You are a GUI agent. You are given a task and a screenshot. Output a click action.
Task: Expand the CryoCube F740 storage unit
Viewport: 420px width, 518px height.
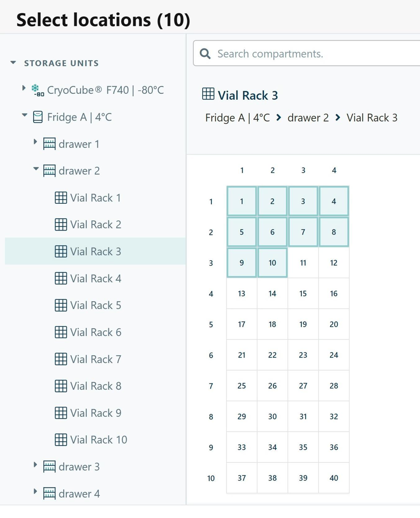(x=24, y=88)
